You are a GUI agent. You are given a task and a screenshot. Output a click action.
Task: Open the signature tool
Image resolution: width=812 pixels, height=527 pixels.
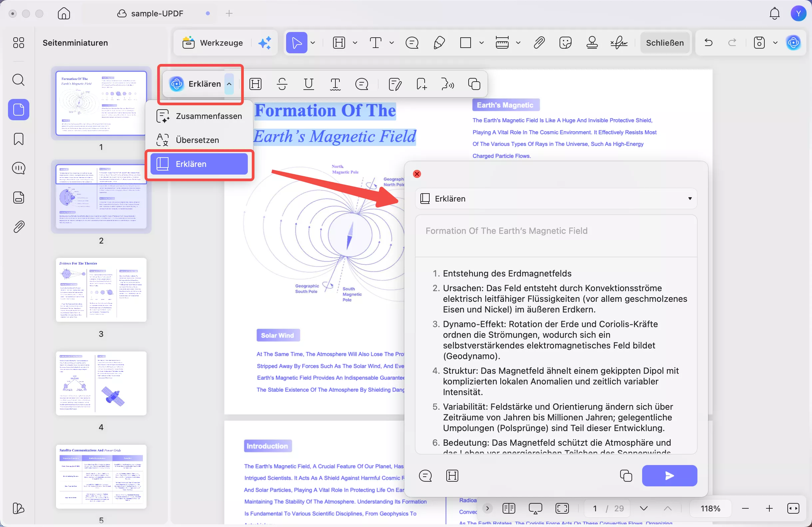coord(619,43)
